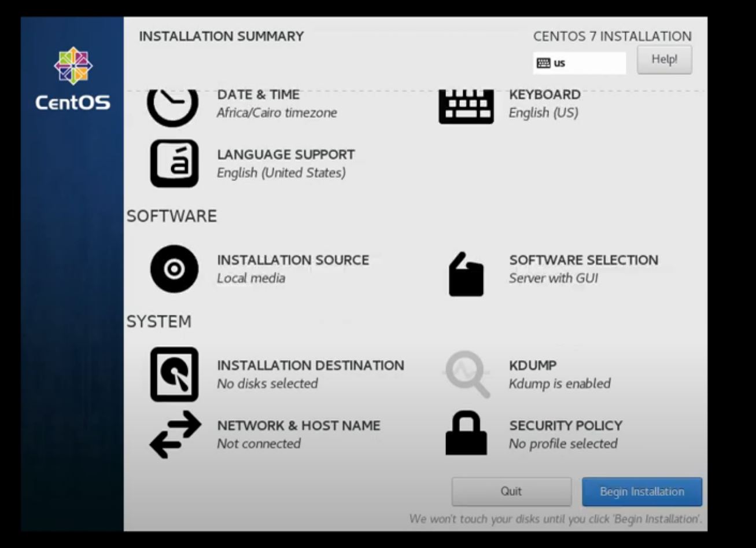Screen dimensions: 756x548
Task: Click 'No profile selected' text
Action: [x=563, y=444]
